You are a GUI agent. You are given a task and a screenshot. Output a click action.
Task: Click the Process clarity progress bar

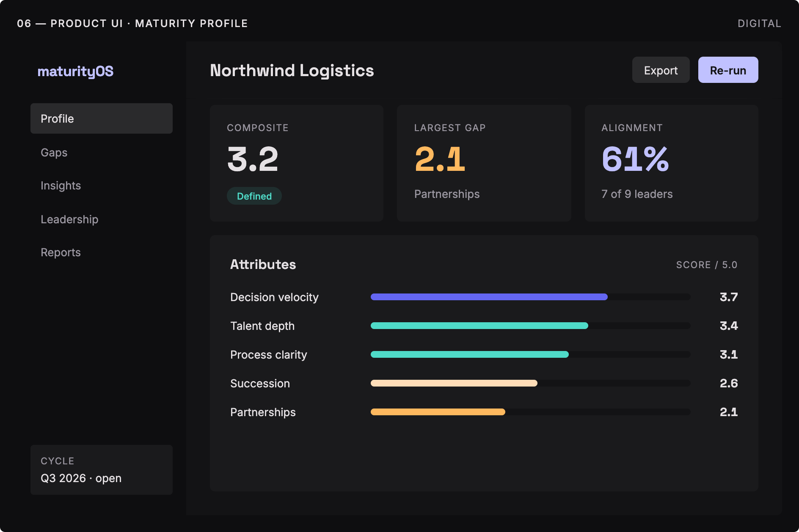tap(530, 354)
